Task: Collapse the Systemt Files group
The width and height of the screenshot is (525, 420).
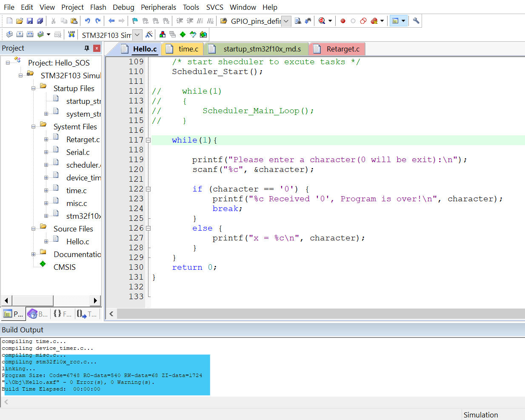Action: tap(33, 127)
